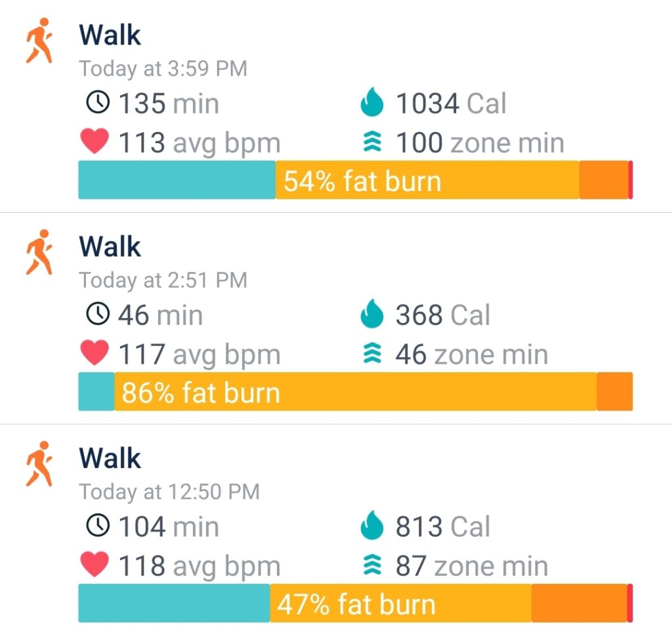This screenshot has width=672, height=633.
Task: Click the running figure icon for the 12:50 PM walk
Action: pos(39,459)
